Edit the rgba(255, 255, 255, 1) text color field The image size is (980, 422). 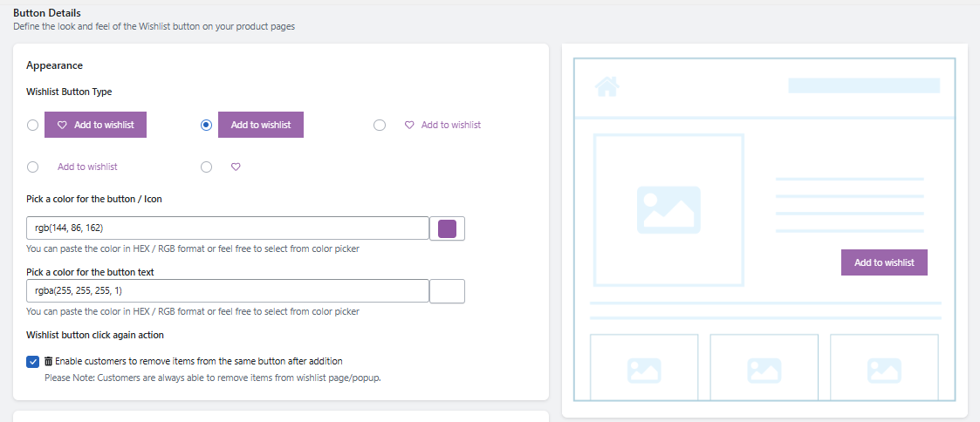tap(228, 290)
